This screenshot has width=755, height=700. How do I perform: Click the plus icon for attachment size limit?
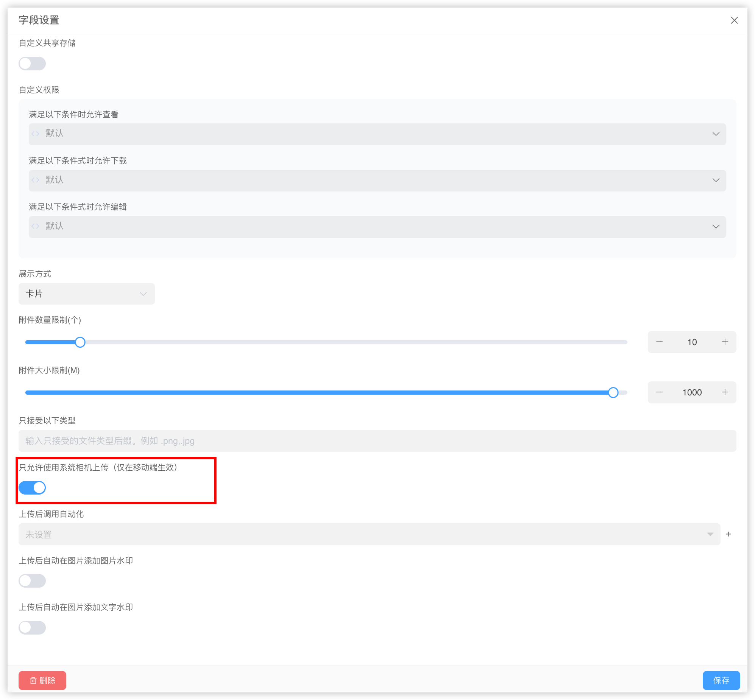725,392
